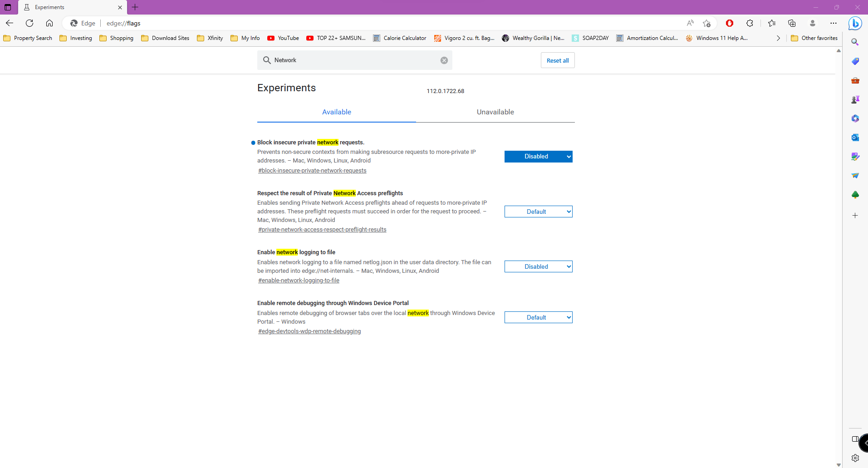Open the Extensions puzzle icon
Image resolution: width=868 pixels, height=468 pixels.
(x=750, y=23)
